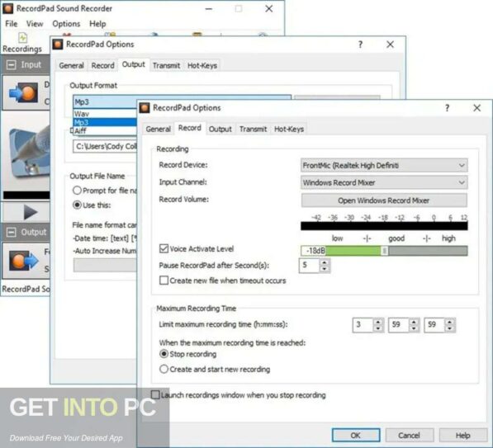Click the front RecordPad Options title icon
This screenshot has height=448, width=493.
click(145, 108)
